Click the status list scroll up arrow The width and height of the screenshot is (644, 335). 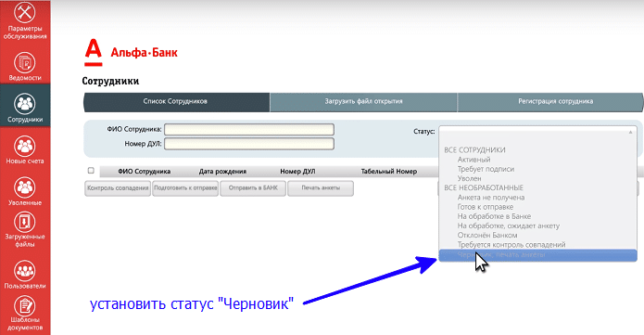point(630,132)
